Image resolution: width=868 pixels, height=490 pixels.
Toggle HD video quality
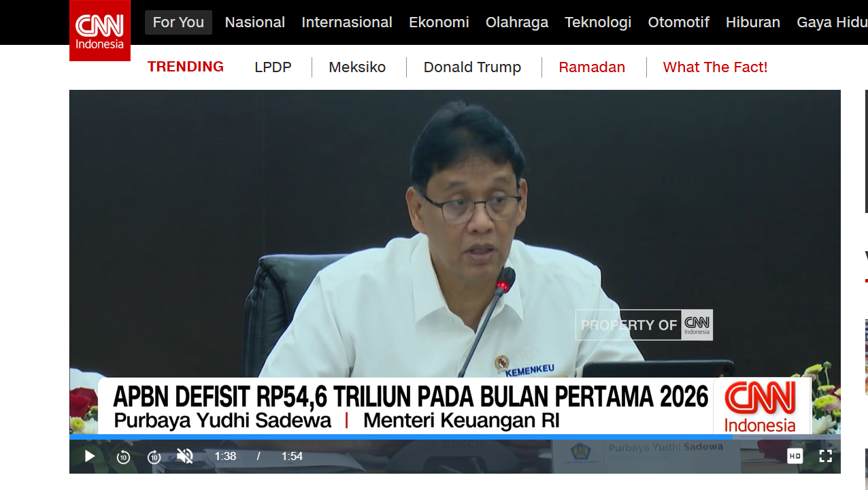[795, 456]
